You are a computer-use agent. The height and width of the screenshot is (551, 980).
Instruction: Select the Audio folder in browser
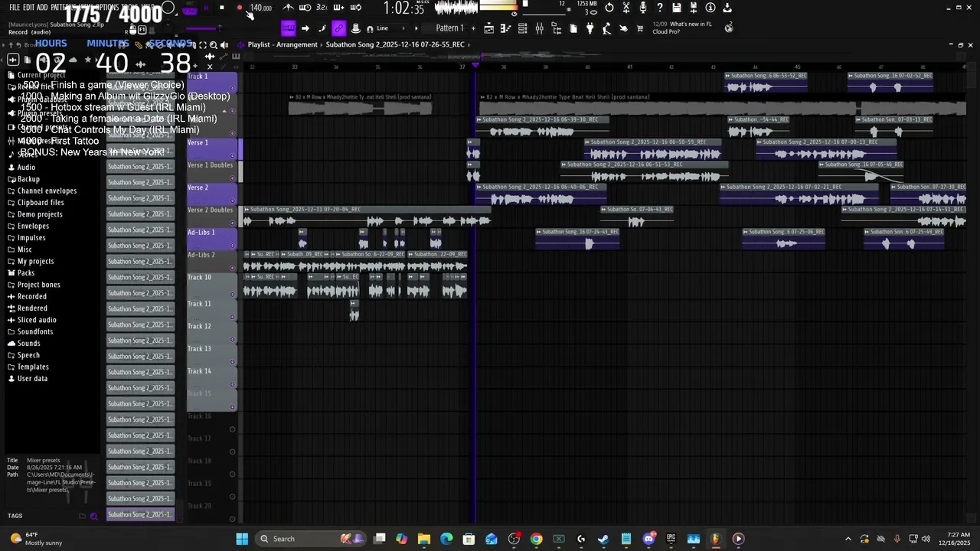(x=26, y=167)
